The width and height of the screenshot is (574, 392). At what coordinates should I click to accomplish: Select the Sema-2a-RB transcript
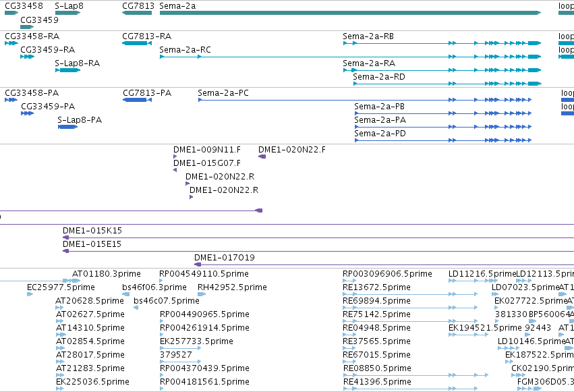coord(442,43)
